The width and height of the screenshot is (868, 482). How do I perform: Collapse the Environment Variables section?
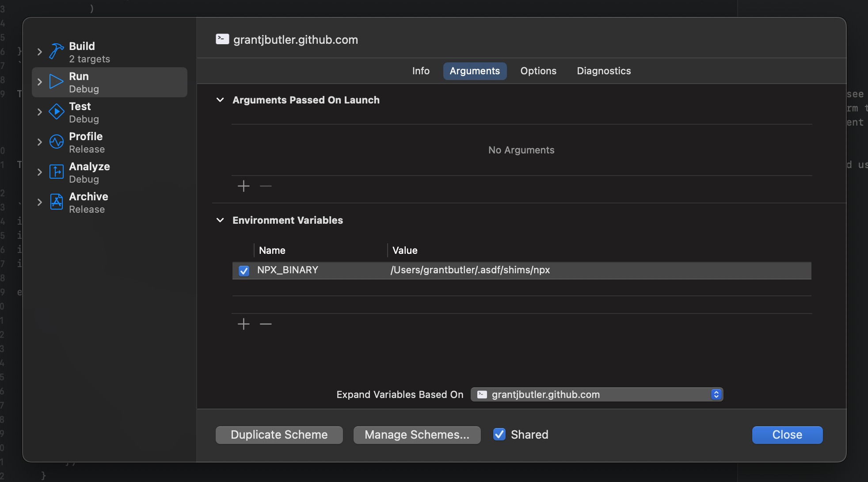(220, 220)
